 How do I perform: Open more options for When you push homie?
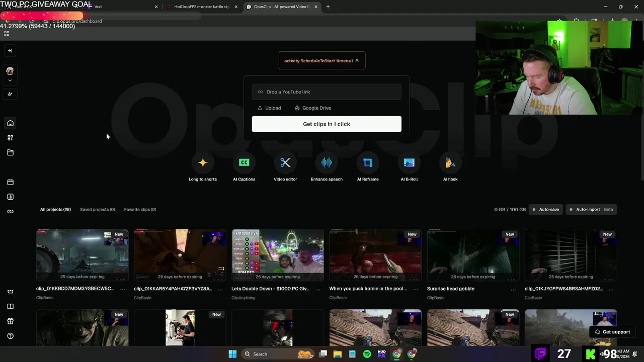pos(415,289)
